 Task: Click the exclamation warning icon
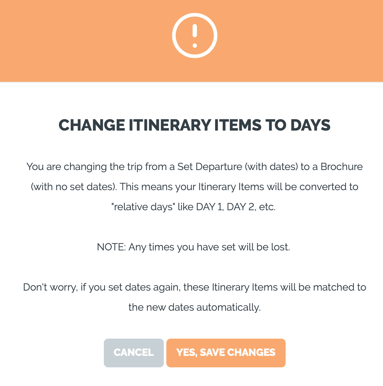tap(194, 35)
